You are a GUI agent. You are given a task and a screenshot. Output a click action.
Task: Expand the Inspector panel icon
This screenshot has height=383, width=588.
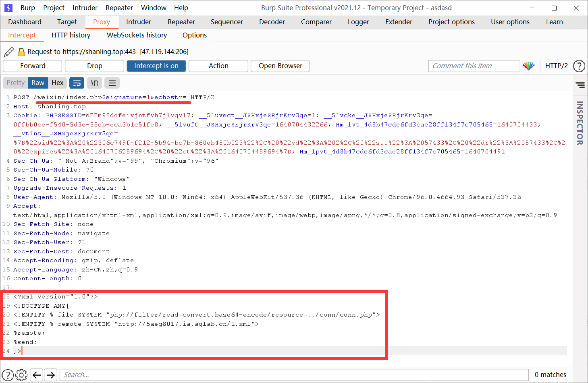[x=580, y=85]
